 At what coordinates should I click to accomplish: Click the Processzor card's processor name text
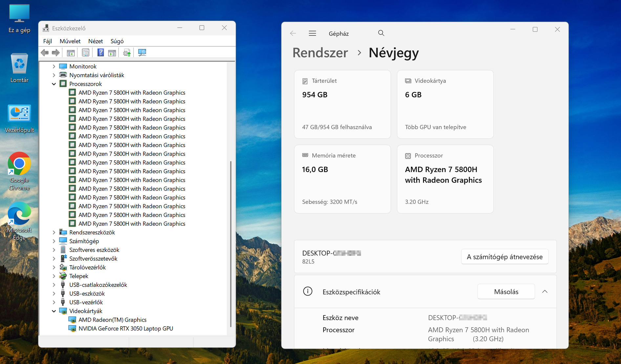coord(443,175)
